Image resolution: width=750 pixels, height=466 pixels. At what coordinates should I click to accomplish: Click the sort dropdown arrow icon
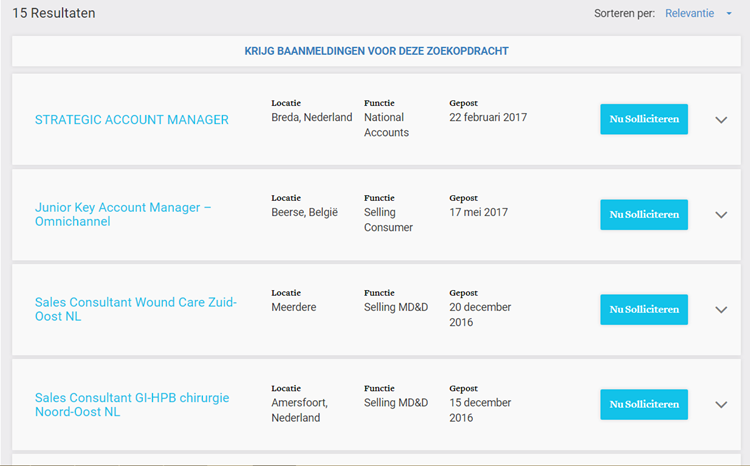[x=729, y=13]
